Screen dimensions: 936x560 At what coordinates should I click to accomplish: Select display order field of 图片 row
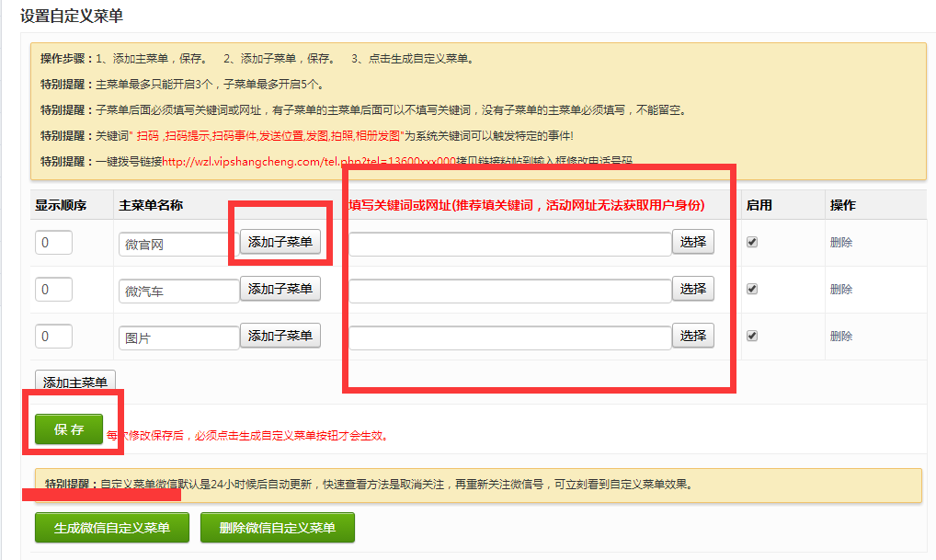53,337
